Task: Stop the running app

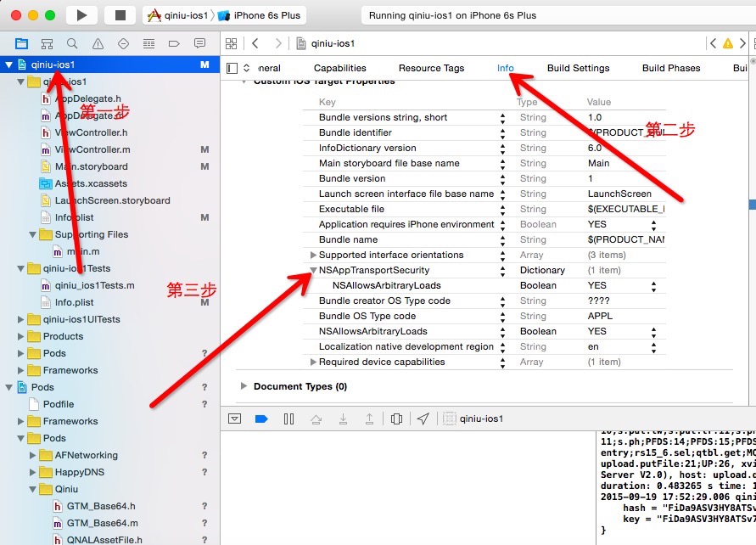Action: [x=120, y=15]
